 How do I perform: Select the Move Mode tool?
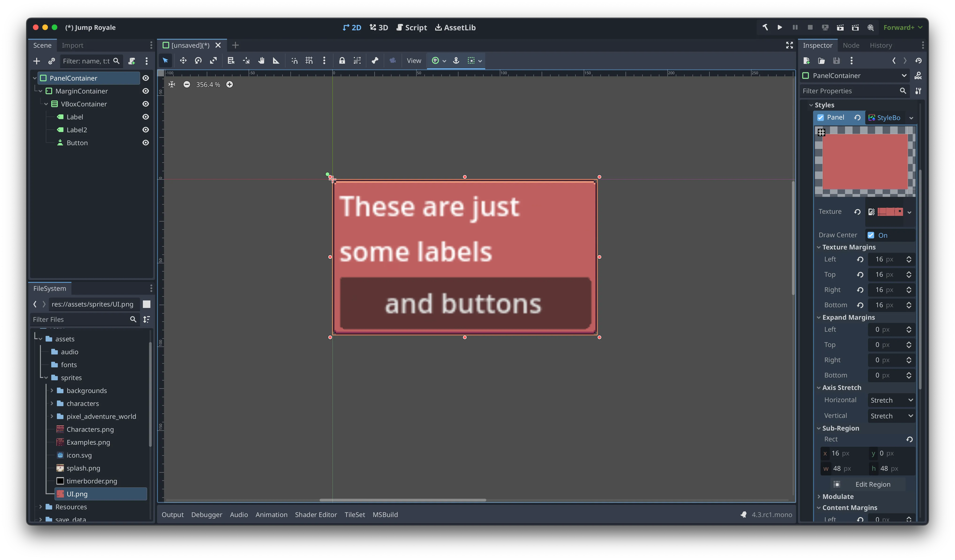[x=183, y=61]
